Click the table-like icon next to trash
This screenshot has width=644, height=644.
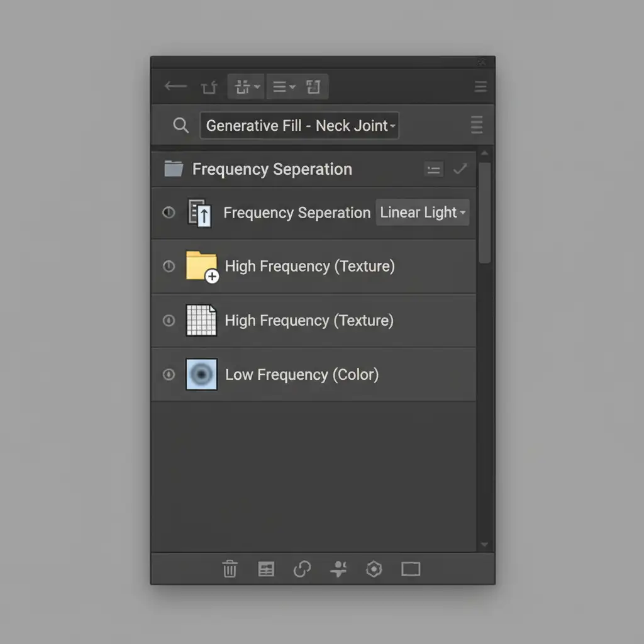(266, 569)
